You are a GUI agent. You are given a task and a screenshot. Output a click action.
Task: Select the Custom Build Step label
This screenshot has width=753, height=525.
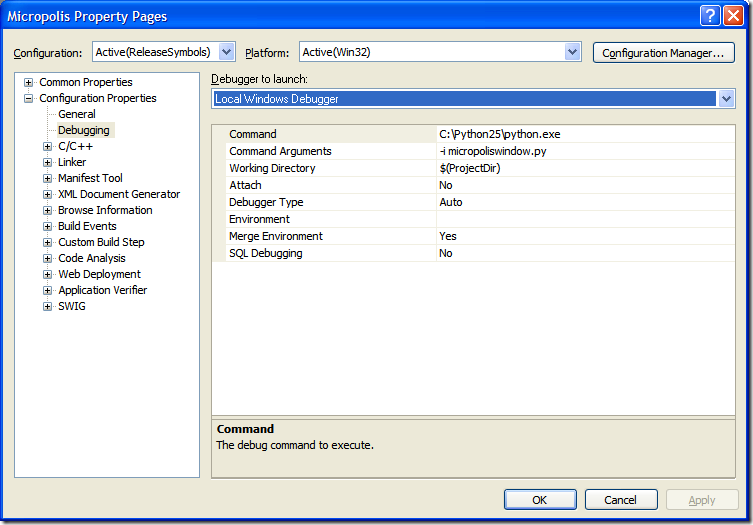click(101, 242)
